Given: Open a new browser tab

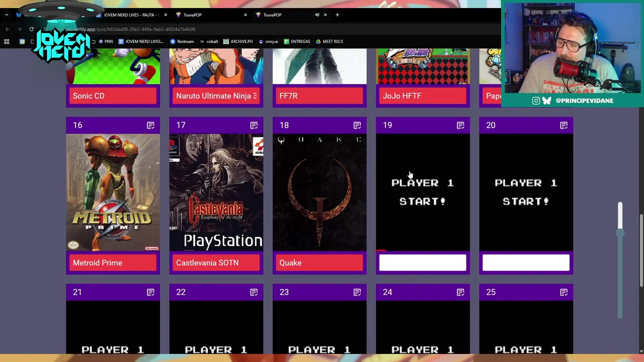Looking at the screenshot, I should pyautogui.click(x=337, y=15).
